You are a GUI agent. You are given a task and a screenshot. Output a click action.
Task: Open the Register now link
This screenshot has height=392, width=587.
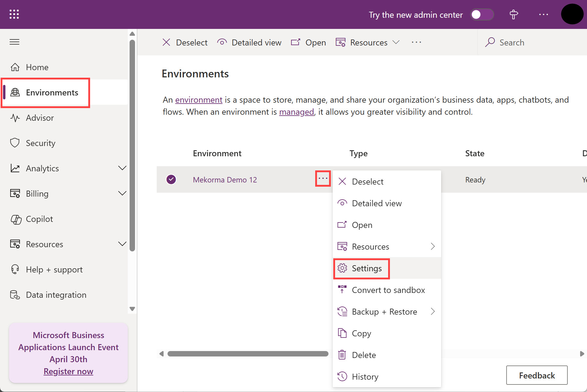click(68, 371)
